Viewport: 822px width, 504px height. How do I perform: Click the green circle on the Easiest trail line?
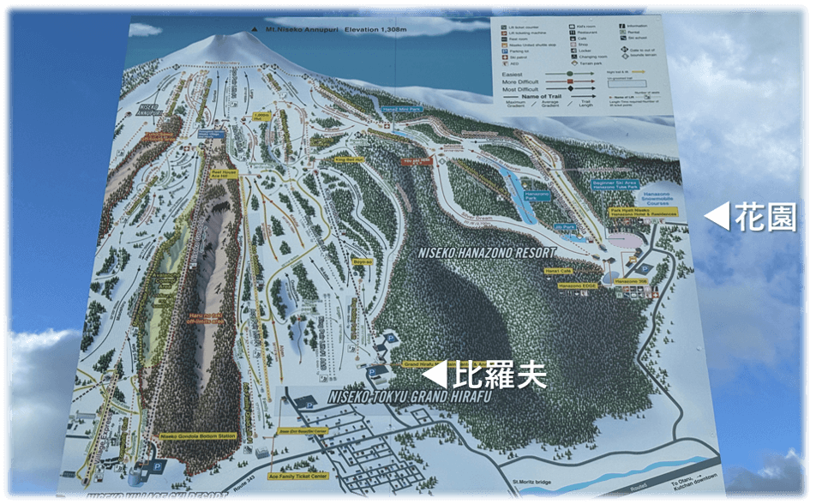point(570,73)
